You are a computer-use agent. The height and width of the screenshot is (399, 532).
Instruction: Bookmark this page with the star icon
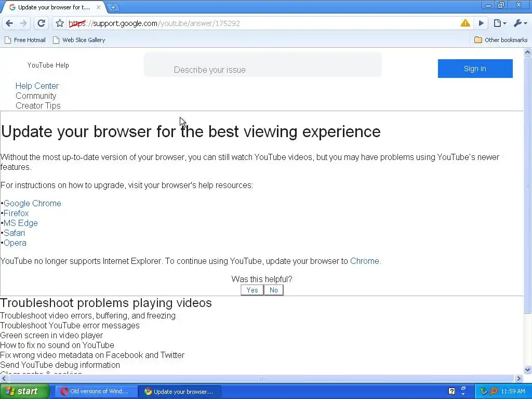click(60, 23)
